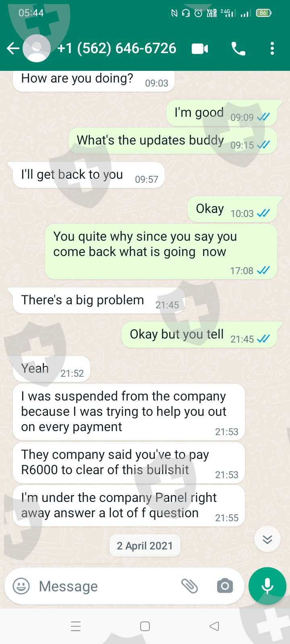This screenshot has width=290, height=644.
Task: Select the "I was suspended from the company" message
Action: click(x=129, y=412)
